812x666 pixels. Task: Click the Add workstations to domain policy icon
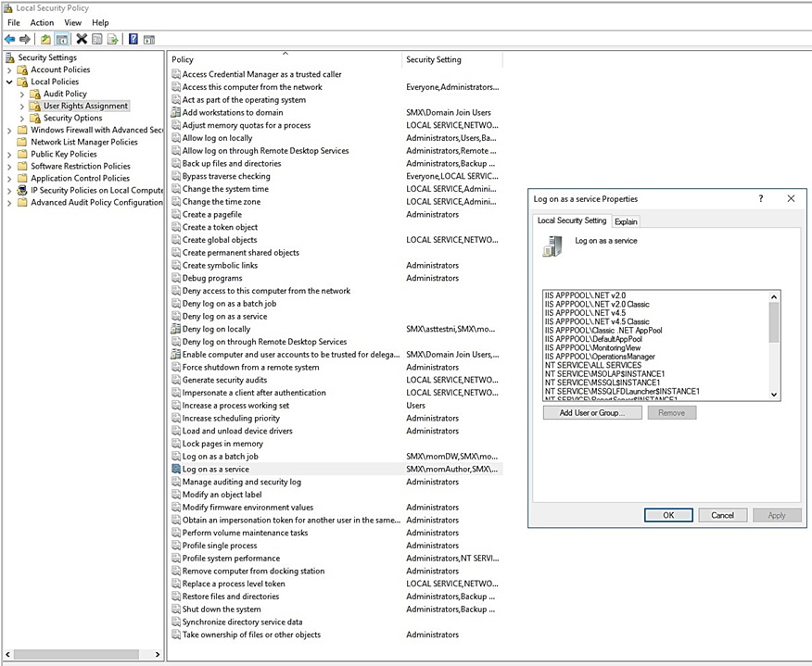point(176,112)
